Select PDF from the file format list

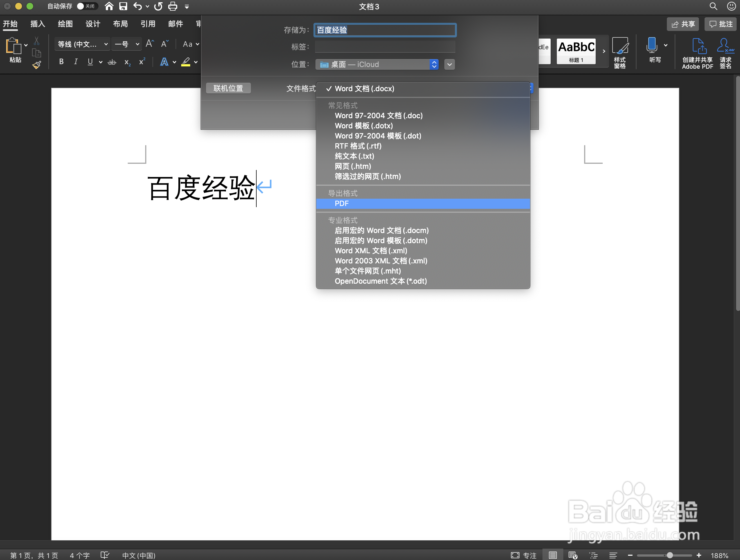click(x=342, y=203)
